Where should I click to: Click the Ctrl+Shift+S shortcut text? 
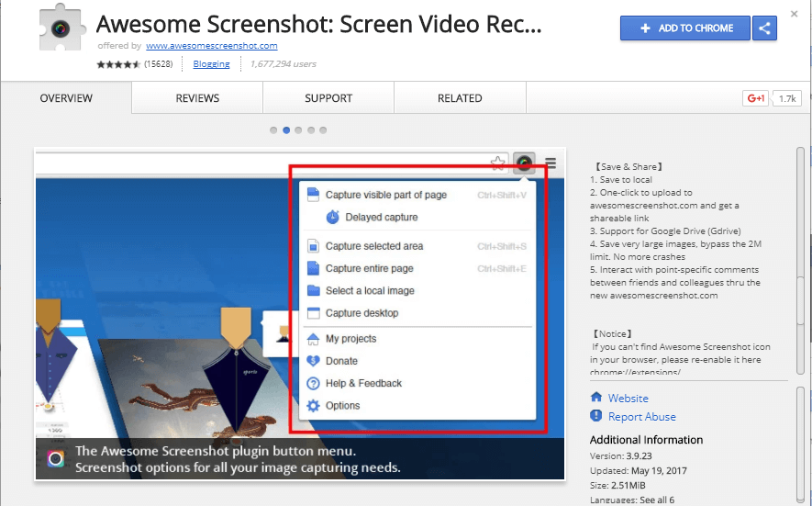click(x=502, y=247)
